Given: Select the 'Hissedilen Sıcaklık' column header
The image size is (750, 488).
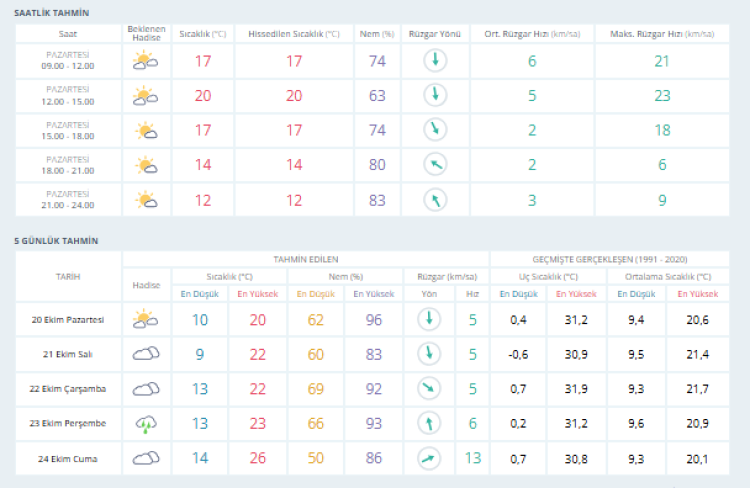Looking at the screenshot, I should pyautogui.click(x=294, y=34).
